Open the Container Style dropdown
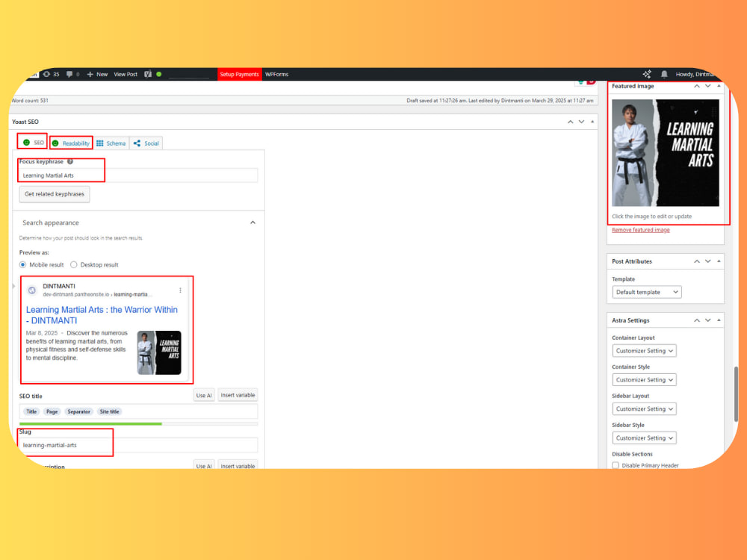747x560 pixels. pos(644,380)
